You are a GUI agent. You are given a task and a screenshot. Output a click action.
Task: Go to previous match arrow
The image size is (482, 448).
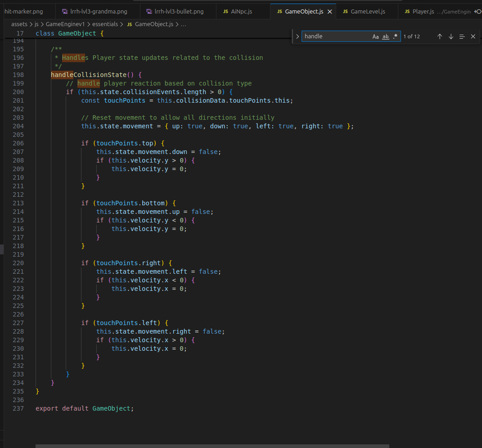point(440,36)
